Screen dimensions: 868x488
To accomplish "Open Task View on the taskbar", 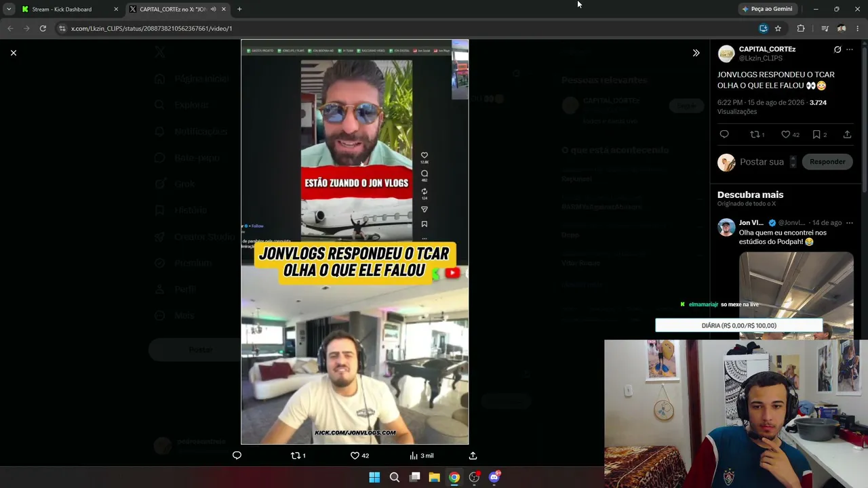I will (x=414, y=477).
